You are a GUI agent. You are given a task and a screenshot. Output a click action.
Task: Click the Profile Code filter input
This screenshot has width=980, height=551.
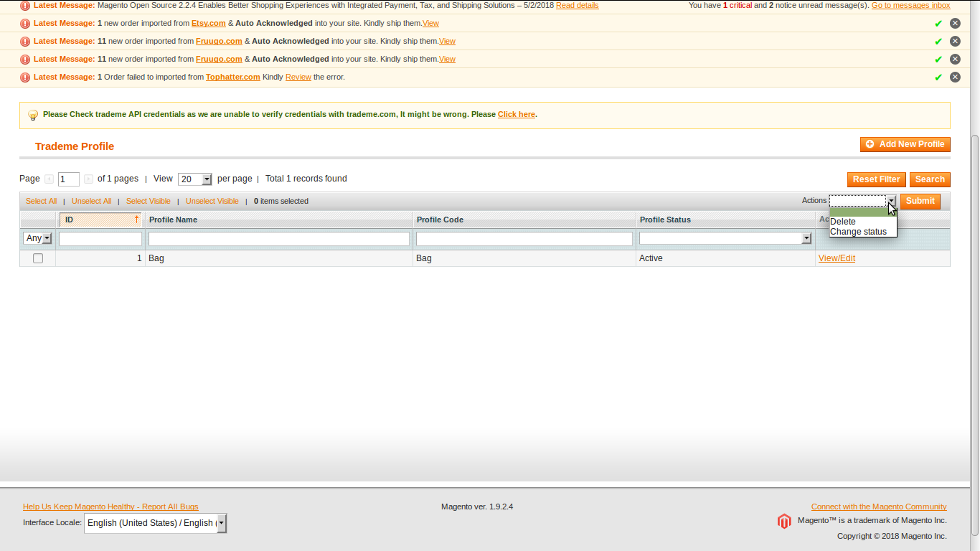click(x=524, y=239)
